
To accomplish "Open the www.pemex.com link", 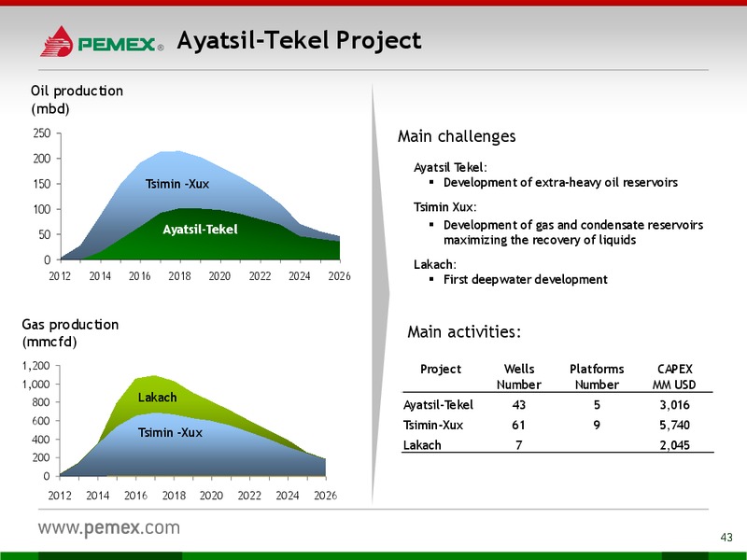I will pos(109,527).
